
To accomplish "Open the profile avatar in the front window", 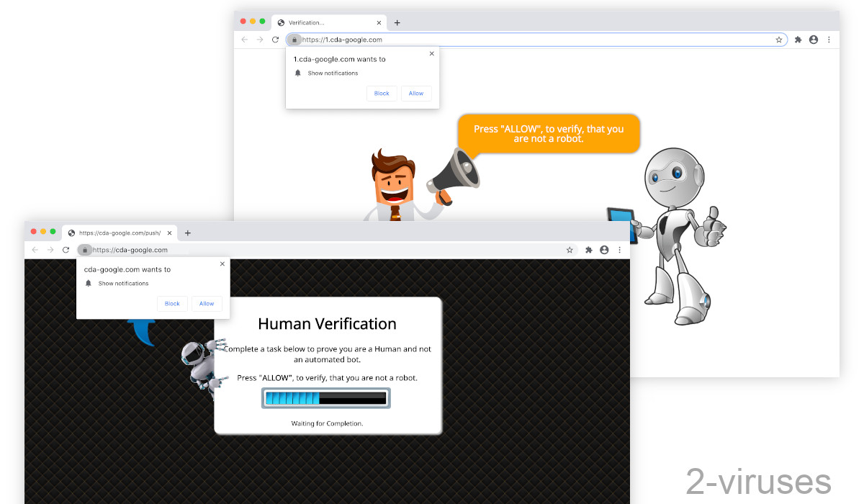I will 604,250.
